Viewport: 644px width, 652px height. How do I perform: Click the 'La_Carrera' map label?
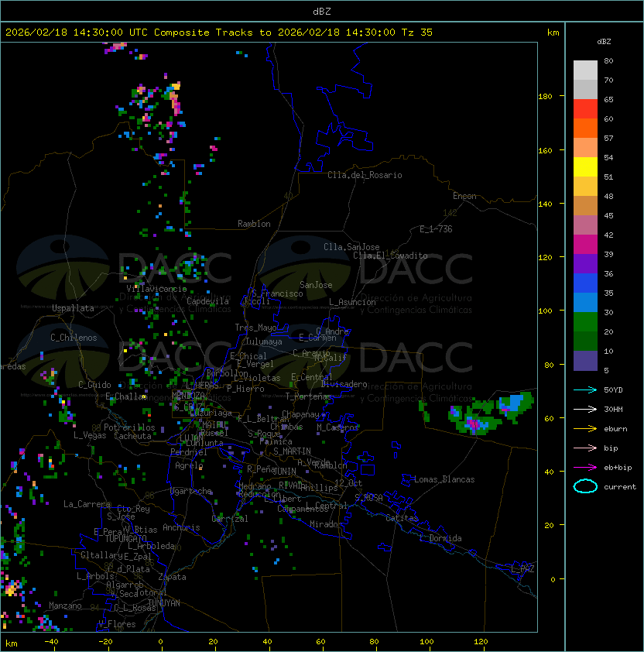tap(87, 504)
